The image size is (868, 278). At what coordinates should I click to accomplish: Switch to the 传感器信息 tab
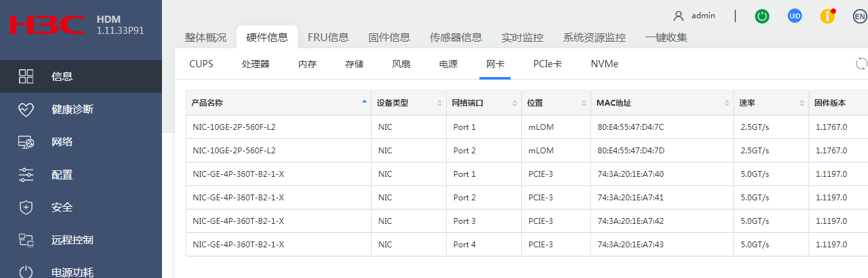click(456, 37)
